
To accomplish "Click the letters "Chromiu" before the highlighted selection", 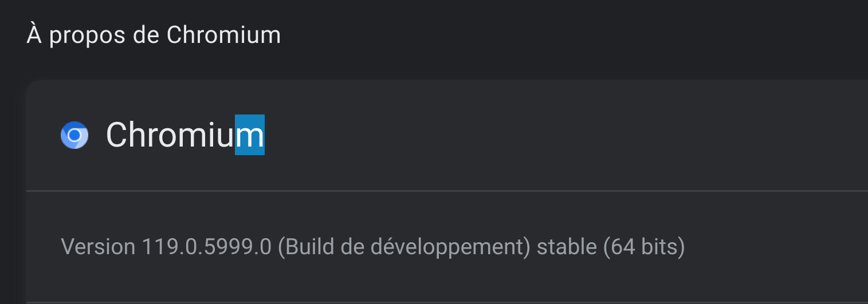I will [170, 136].
